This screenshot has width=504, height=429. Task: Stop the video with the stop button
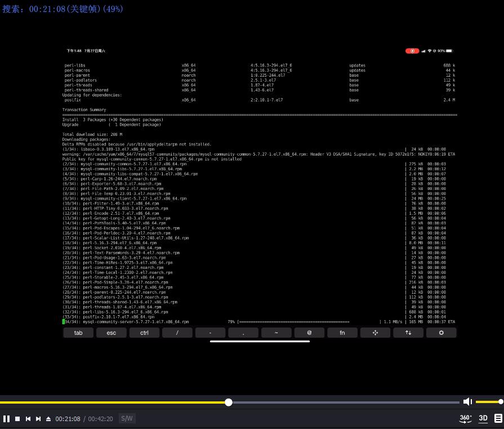(17, 419)
